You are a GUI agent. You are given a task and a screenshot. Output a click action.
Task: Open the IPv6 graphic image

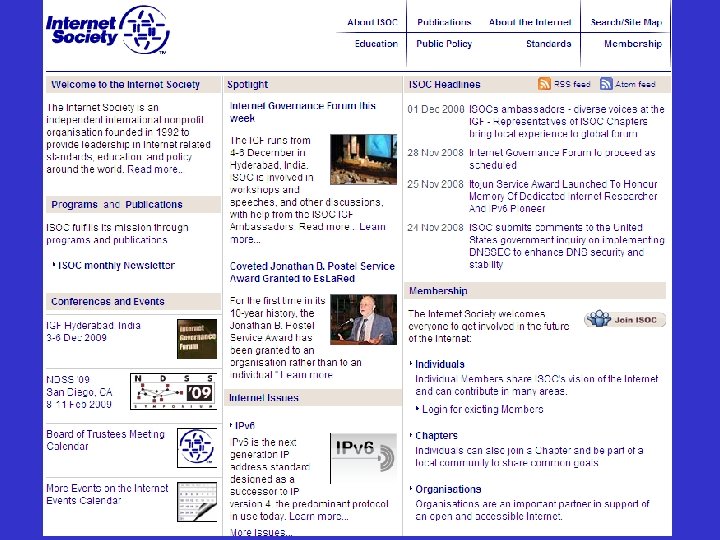tap(363, 458)
